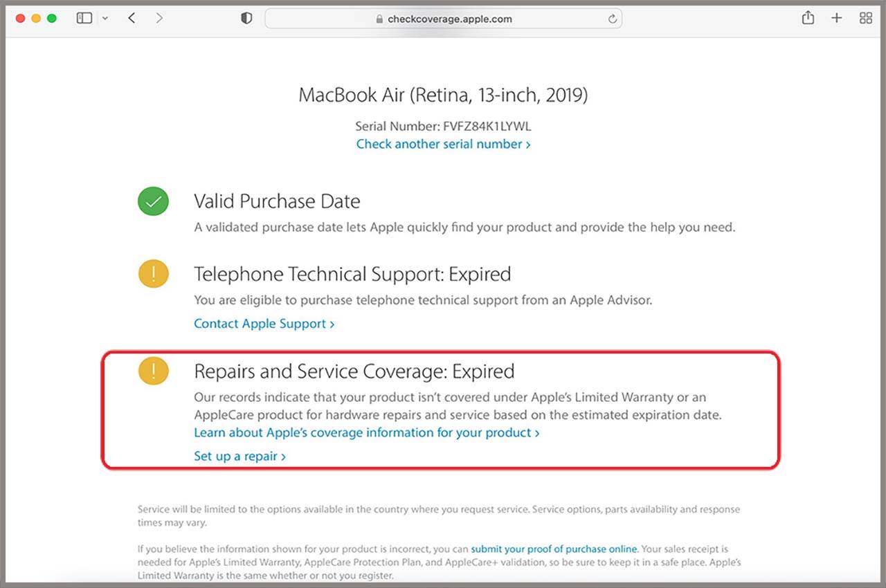Open the sidebar options dropdown chevron
Viewport: 886px width, 588px height.
click(105, 19)
